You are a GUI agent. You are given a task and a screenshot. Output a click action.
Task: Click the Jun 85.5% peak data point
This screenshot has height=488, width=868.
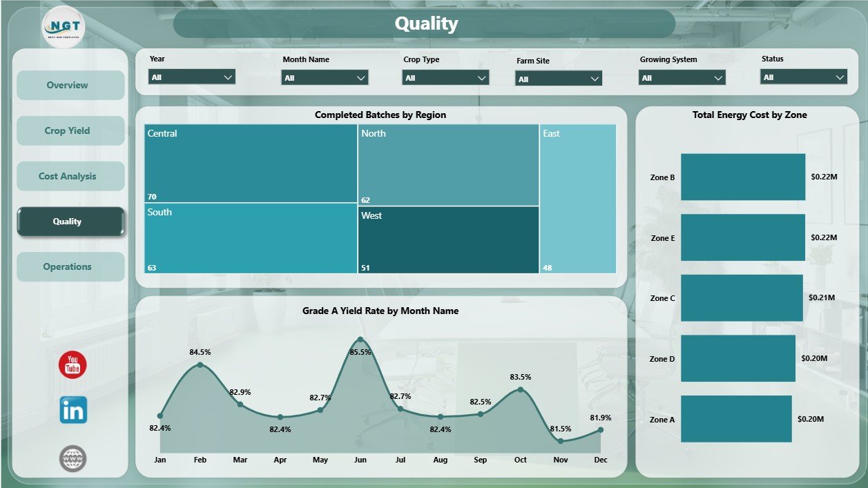[x=360, y=340]
